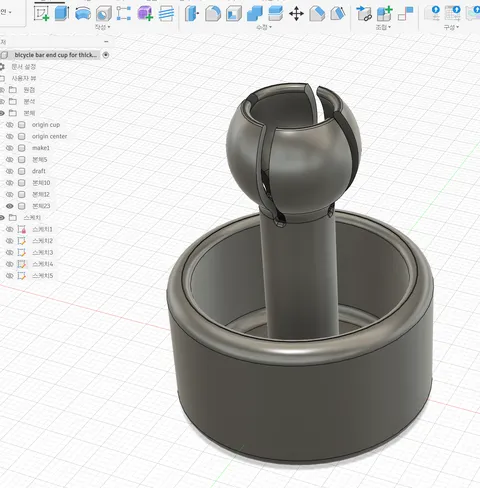Image resolution: width=480 pixels, height=488 pixels.
Task: Select the Combine tool
Action: pos(255,14)
